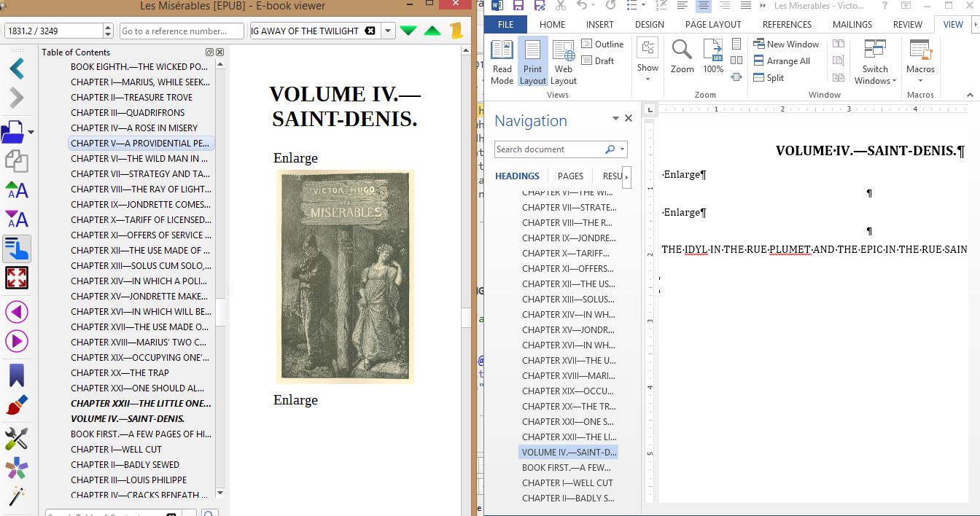This screenshot has height=516, width=980.
Task: Close the Table of Contents panel
Action: [x=219, y=52]
